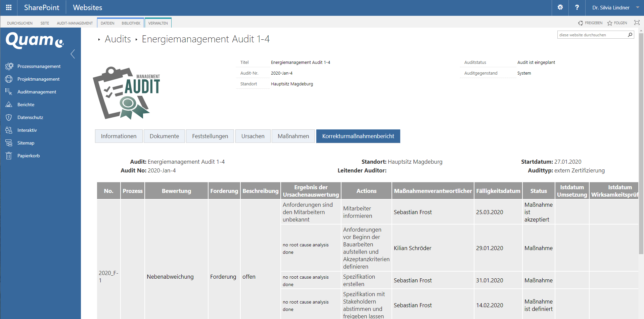644x319 pixels.
Task: Click the Freigeben share button
Action: click(x=590, y=23)
